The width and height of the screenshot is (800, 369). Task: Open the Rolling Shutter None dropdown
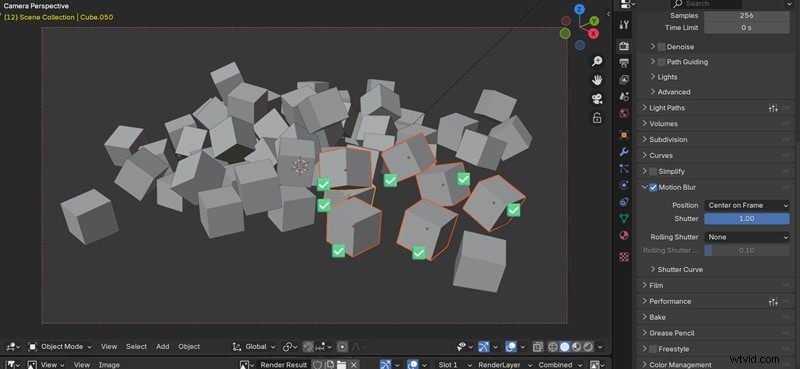pos(747,237)
